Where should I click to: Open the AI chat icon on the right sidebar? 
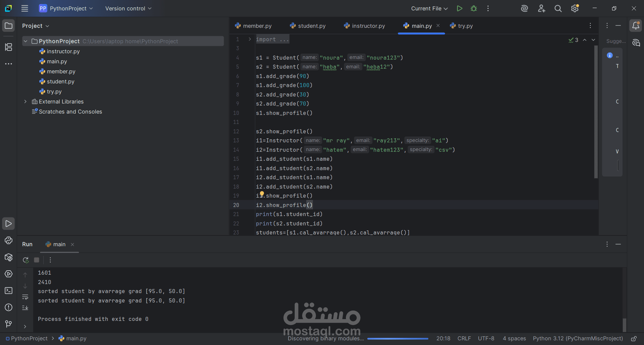click(636, 43)
